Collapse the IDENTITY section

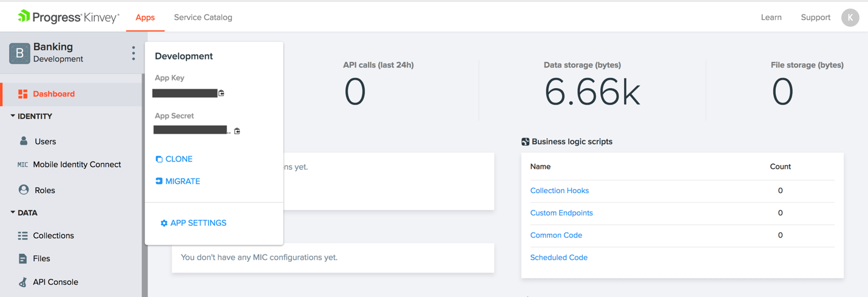click(x=13, y=116)
